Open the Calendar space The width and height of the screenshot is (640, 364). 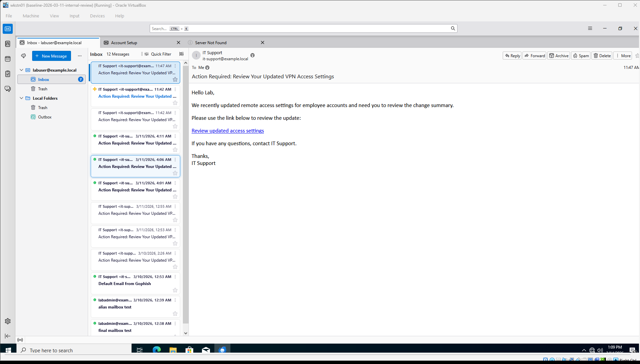[8, 59]
